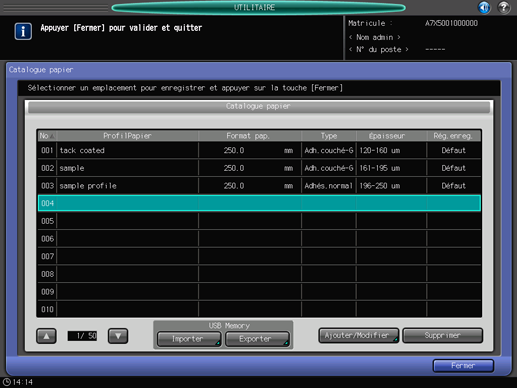The width and height of the screenshot is (517, 388).
Task: Click the clock icon in status bar
Action: tap(7, 382)
